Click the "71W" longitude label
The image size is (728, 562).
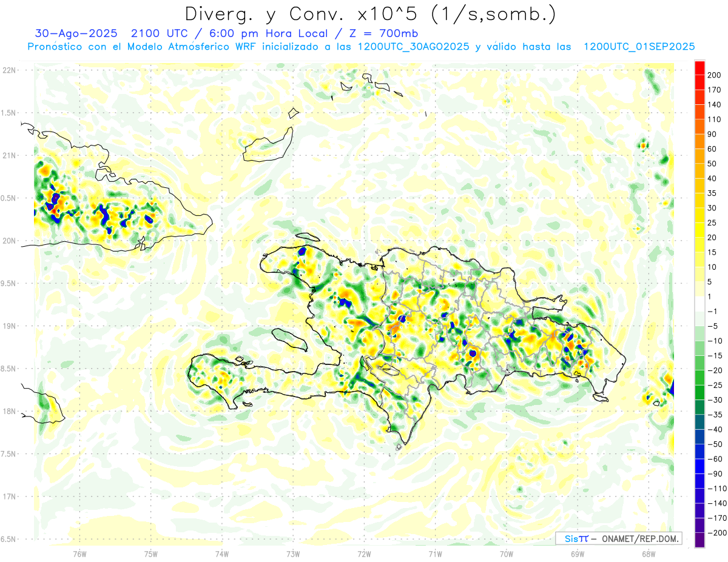(x=435, y=554)
